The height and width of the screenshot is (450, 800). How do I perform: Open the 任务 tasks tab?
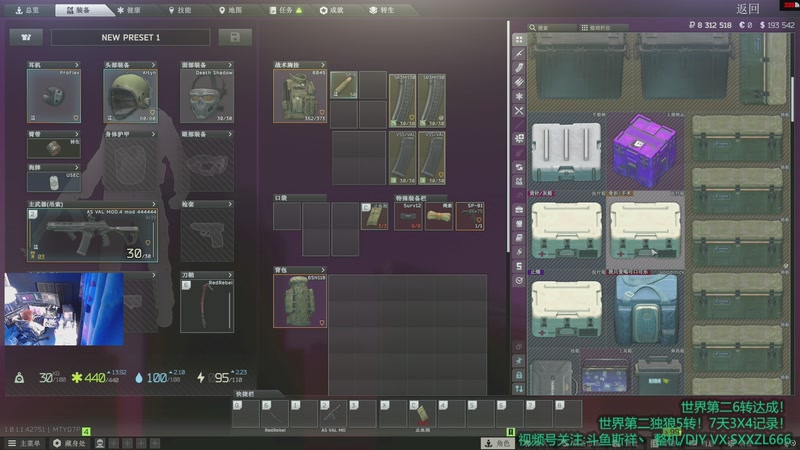285,10
